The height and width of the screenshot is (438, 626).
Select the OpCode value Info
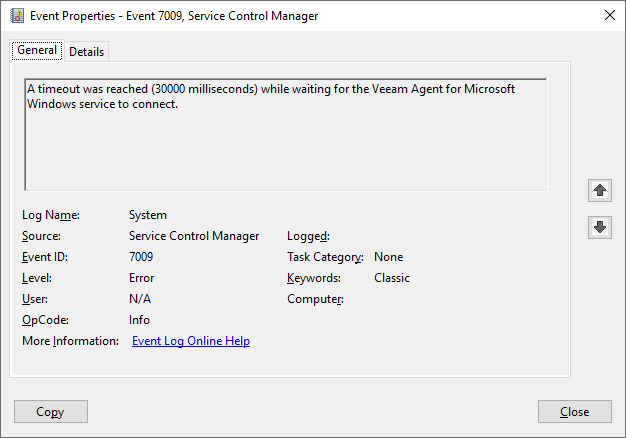point(139,320)
